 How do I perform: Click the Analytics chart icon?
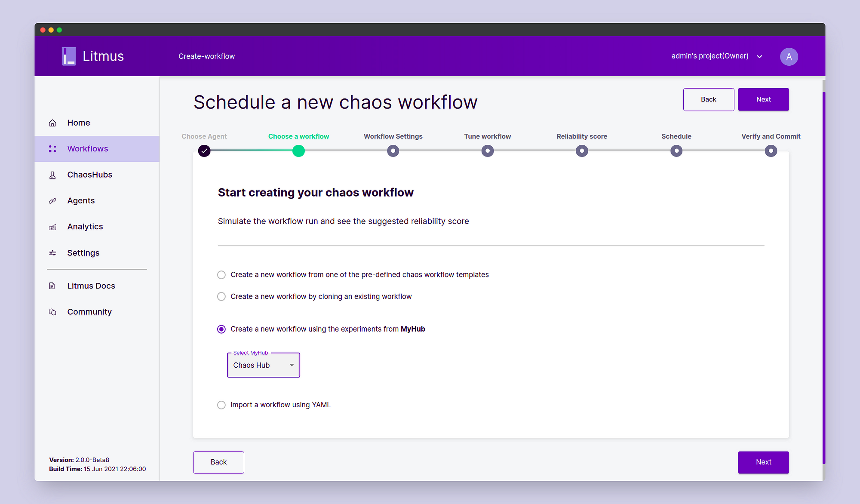[52, 227]
